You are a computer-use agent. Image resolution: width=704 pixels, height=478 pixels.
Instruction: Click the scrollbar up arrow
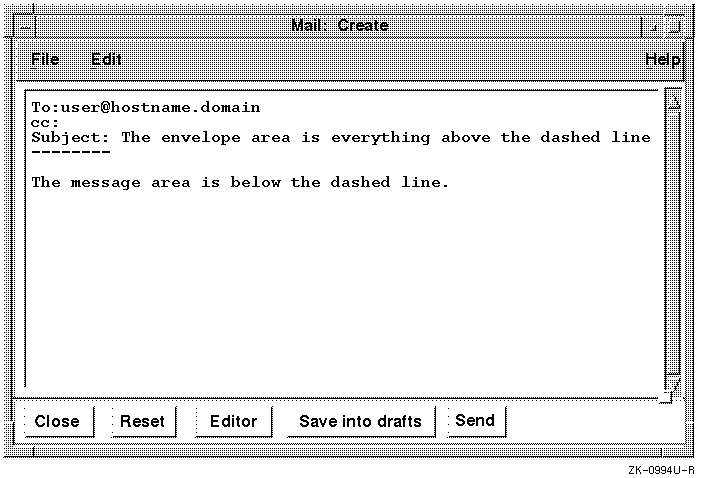[x=673, y=100]
